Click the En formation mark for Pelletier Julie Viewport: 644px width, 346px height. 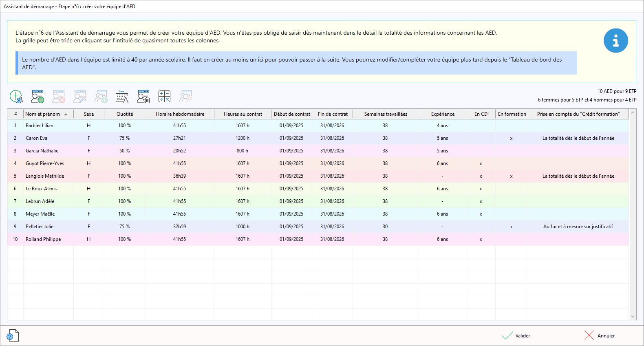(512, 227)
